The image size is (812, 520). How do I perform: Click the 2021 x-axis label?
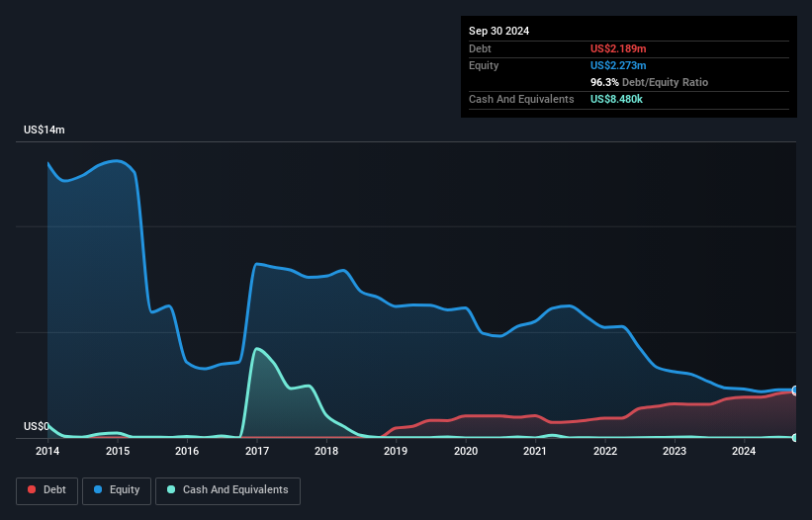(535, 451)
